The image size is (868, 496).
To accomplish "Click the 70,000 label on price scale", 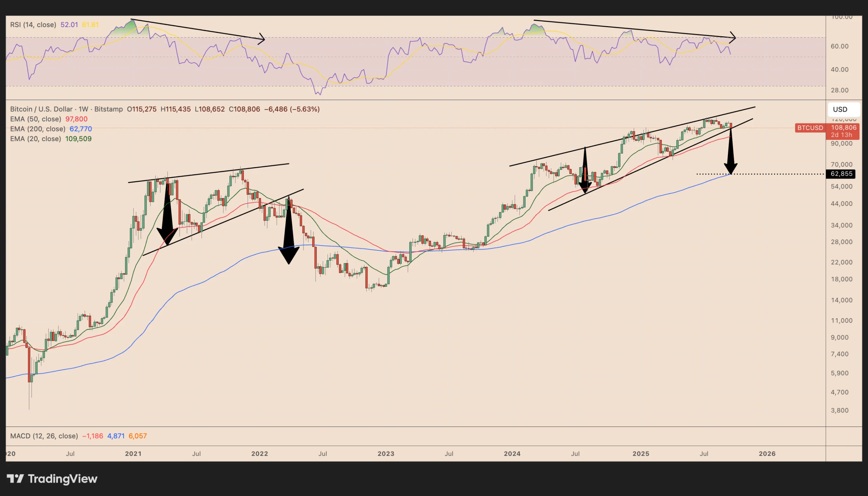I will coord(842,165).
